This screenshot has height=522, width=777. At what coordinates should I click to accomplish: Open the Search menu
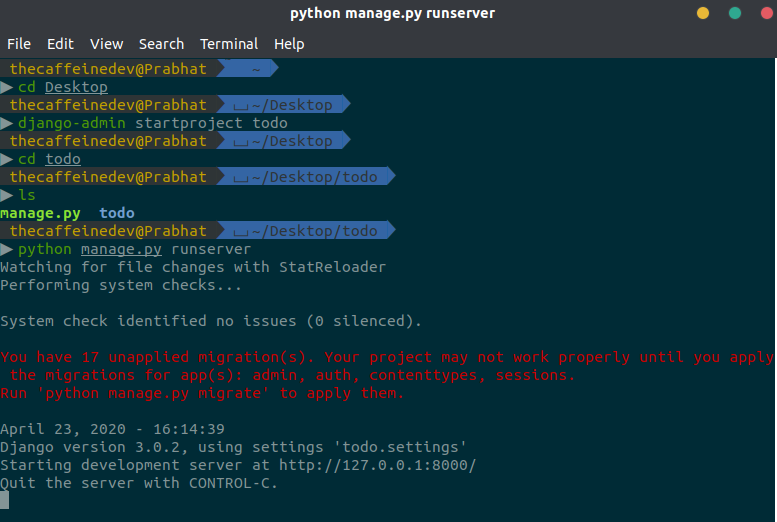(161, 44)
